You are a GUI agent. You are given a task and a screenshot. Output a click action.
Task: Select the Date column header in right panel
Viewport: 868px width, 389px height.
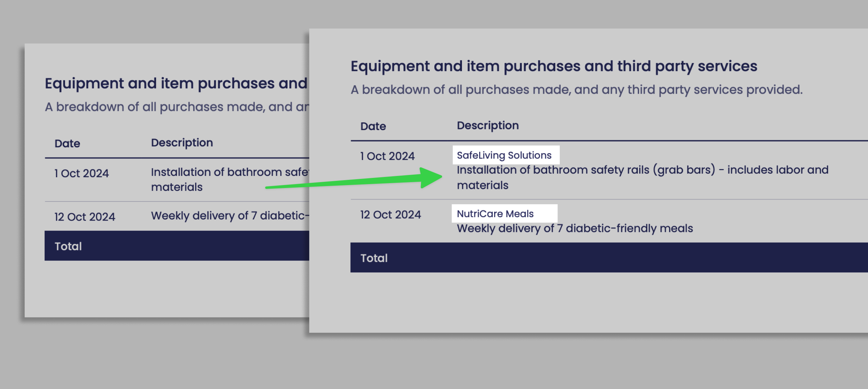[373, 127]
